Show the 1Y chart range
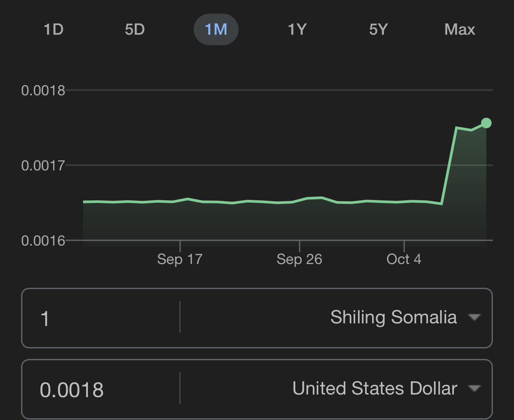The image size is (514, 420). tap(297, 29)
